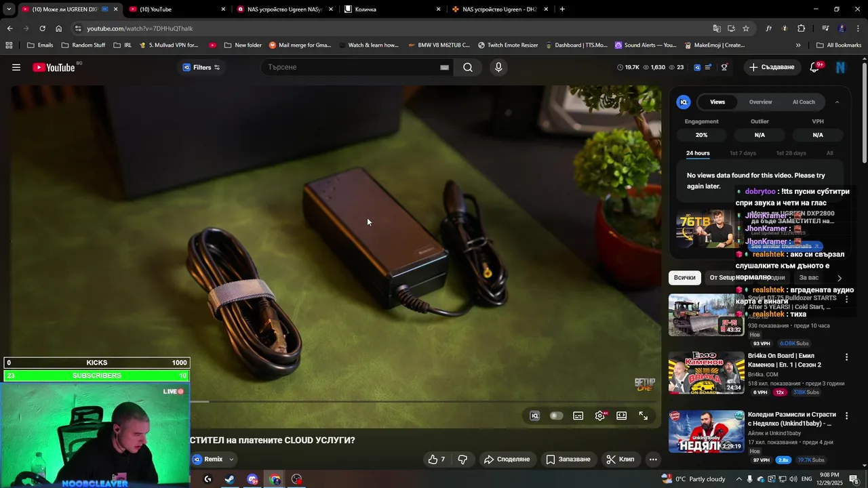Switch to the Количка browser tab
This screenshot has width=868, height=488.
click(393, 9)
